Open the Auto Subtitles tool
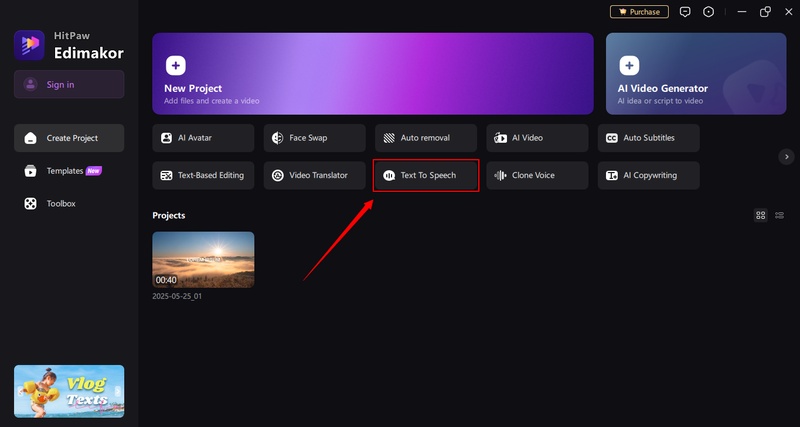This screenshot has width=800, height=427. 648,138
